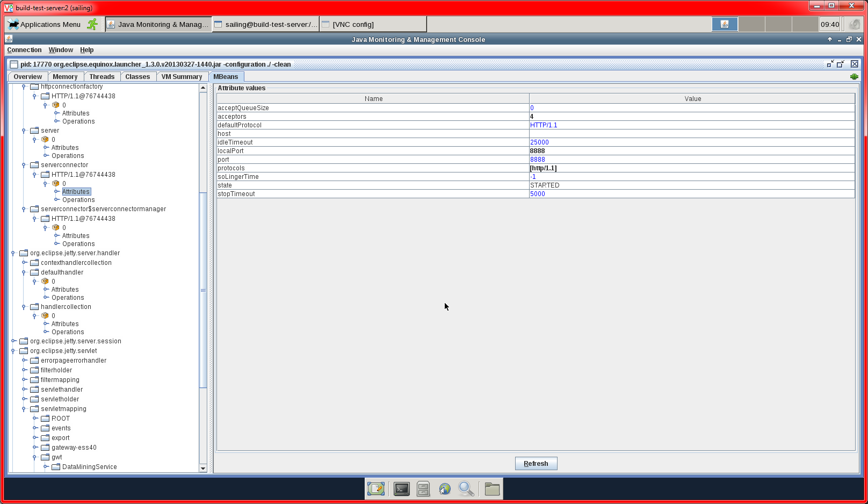Switch to sailing@build-test-server taskbar window
The image size is (868, 504).
click(266, 24)
